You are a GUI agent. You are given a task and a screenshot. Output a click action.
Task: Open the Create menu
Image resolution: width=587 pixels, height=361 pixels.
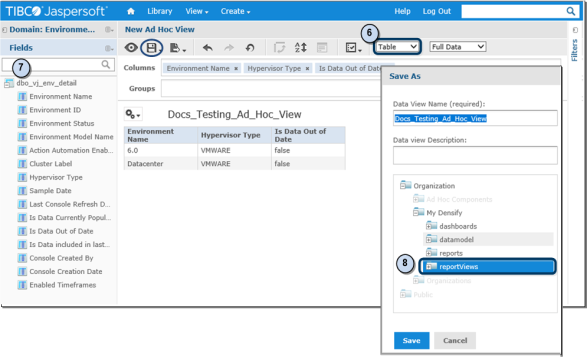(x=235, y=11)
